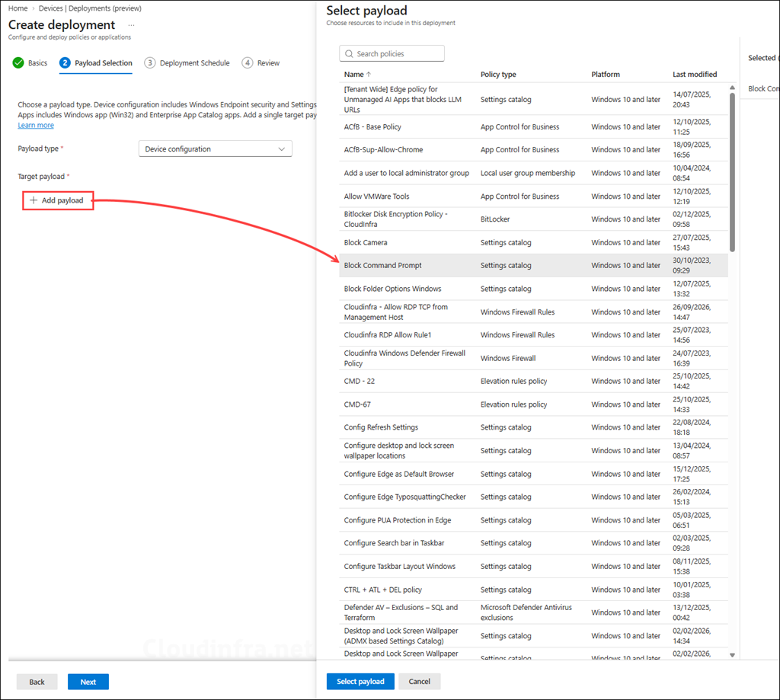
Task: Click the Add payload button
Action: click(x=58, y=200)
